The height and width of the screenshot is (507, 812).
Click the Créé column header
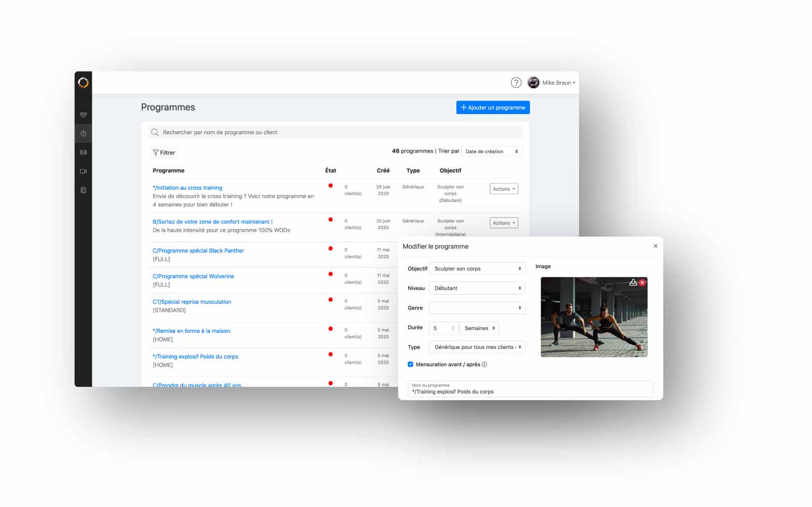(x=383, y=171)
